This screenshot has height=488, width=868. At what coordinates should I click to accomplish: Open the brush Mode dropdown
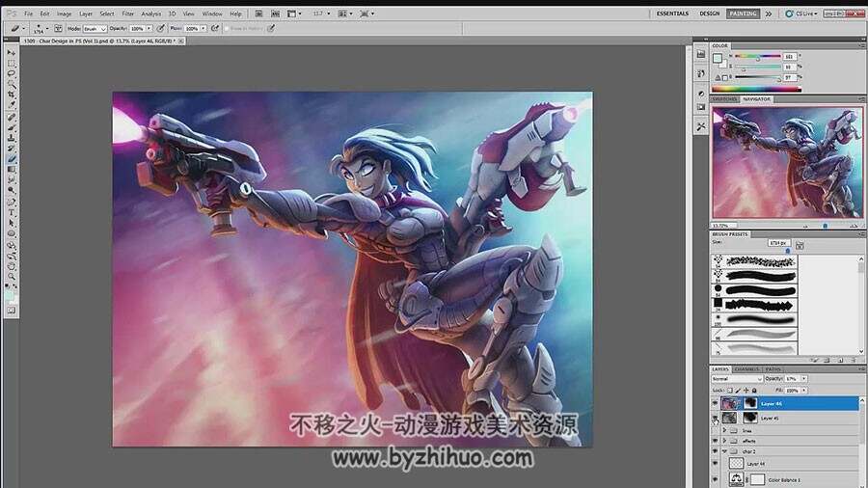(95, 28)
